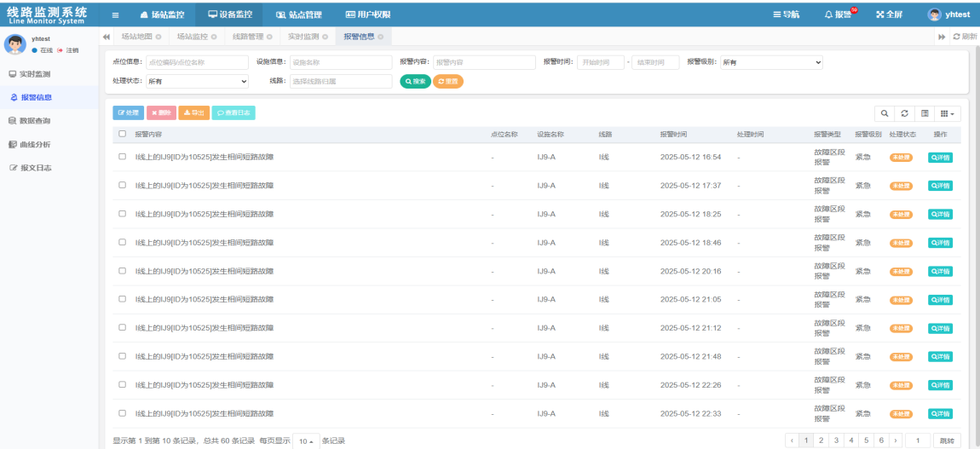The image size is (980, 449).
Task: Check the row with time 21:12
Action: click(123, 328)
